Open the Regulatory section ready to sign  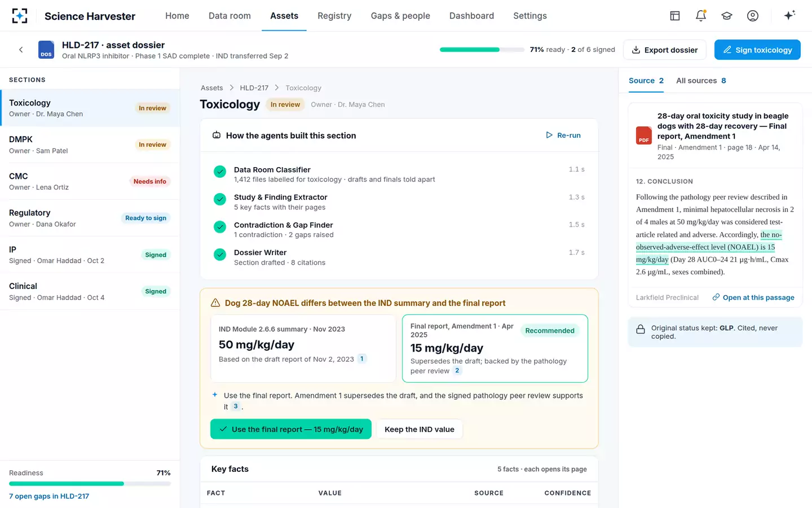pos(90,218)
